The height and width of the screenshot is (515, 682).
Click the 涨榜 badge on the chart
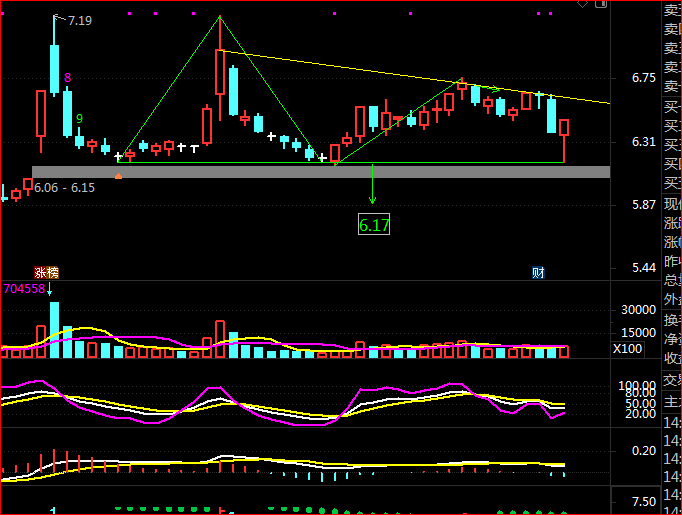click(47, 273)
